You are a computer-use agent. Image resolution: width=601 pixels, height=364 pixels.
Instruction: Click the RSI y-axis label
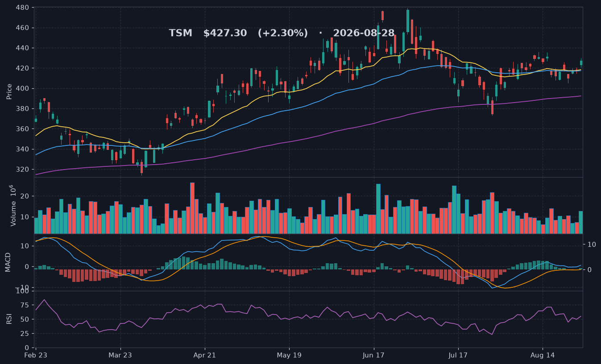tap(9, 319)
